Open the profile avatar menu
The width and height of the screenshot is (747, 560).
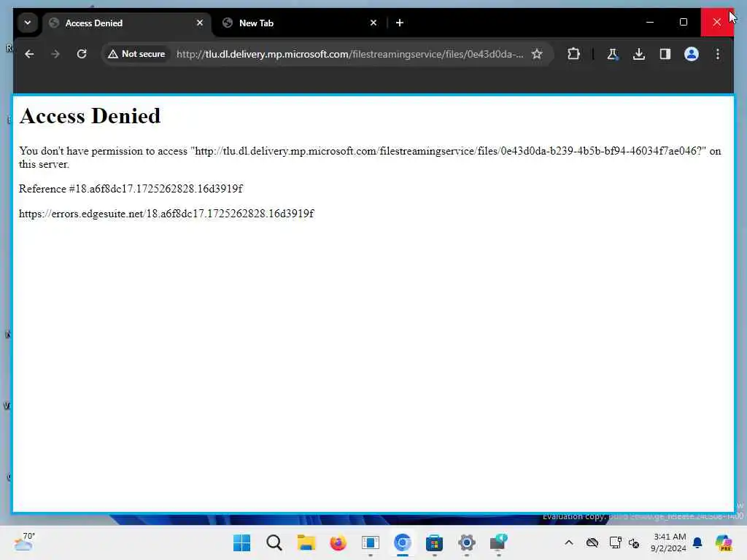[x=692, y=54]
